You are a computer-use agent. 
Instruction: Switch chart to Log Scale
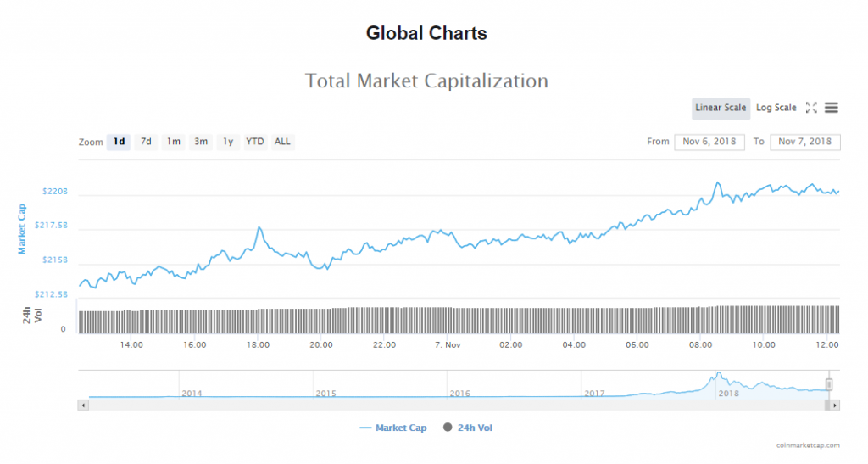tap(776, 108)
